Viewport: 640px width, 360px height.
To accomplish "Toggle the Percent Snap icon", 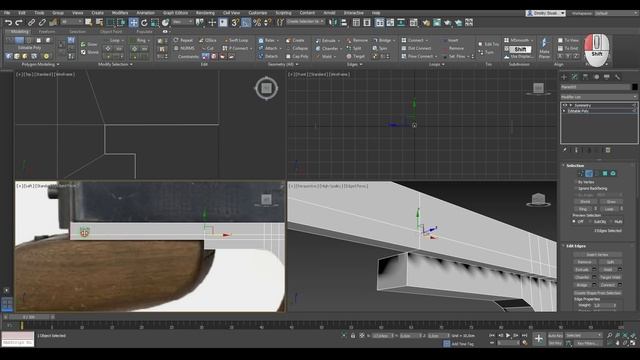I will point(257,22).
